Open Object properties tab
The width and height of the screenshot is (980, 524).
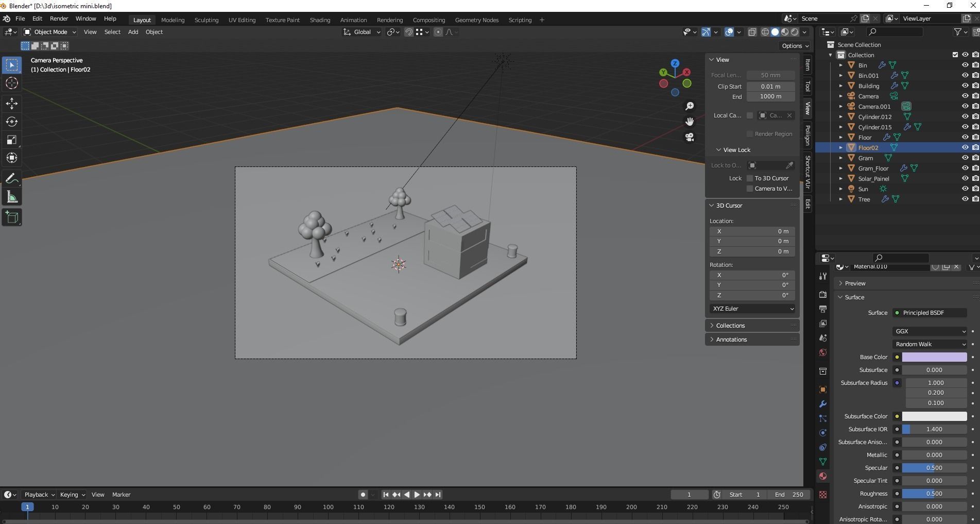click(x=823, y=390)
